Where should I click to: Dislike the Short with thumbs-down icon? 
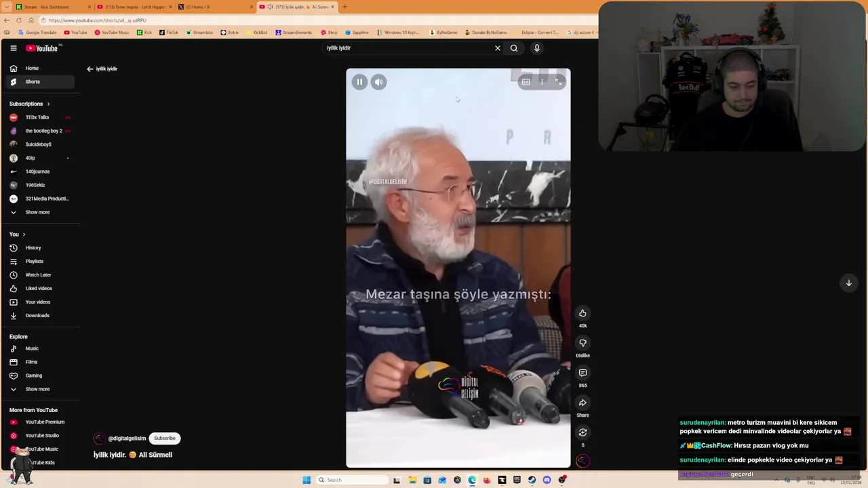(x=583, y=343)
